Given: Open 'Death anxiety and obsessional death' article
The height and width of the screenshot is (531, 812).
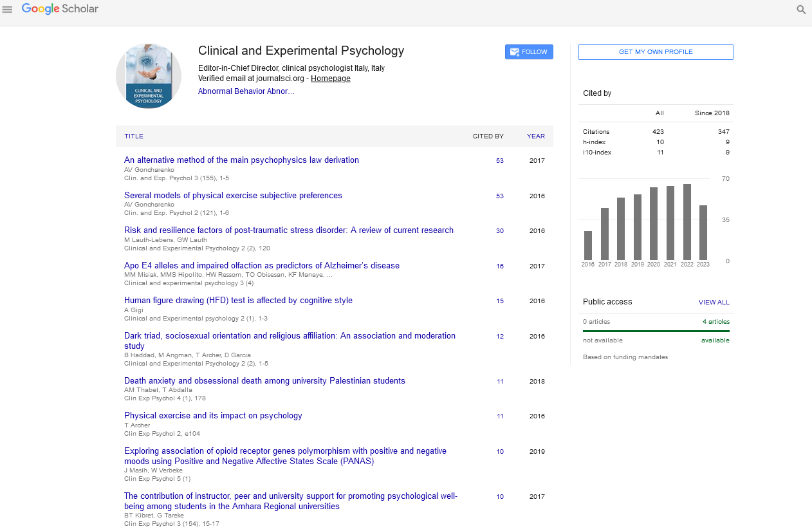Looking at the screenshot, I should click(x=264, y=381).
